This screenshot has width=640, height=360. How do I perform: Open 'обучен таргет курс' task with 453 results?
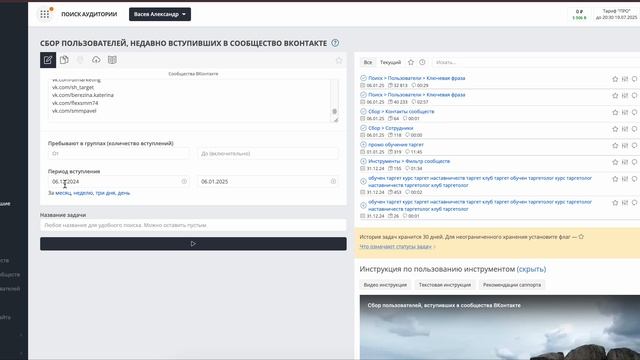point(480,182)
